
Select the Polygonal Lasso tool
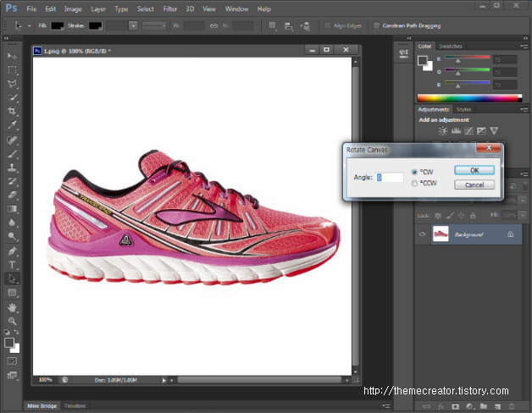point(12,84)
